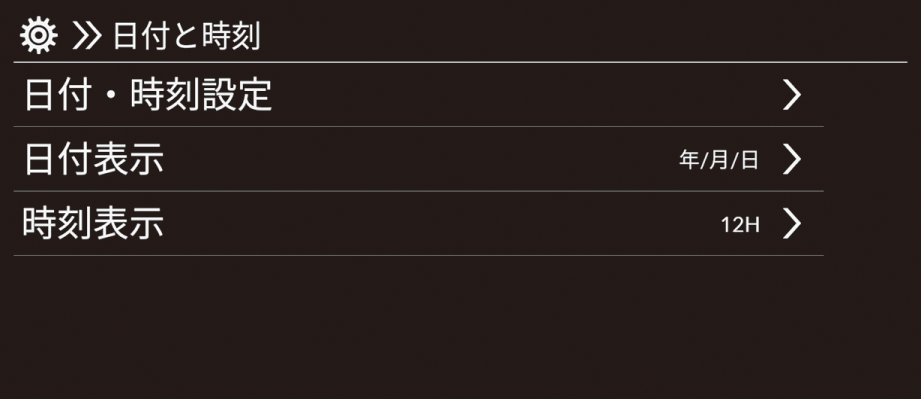
Task: Toggle the time display from 12H
Action: pos(740,225)
